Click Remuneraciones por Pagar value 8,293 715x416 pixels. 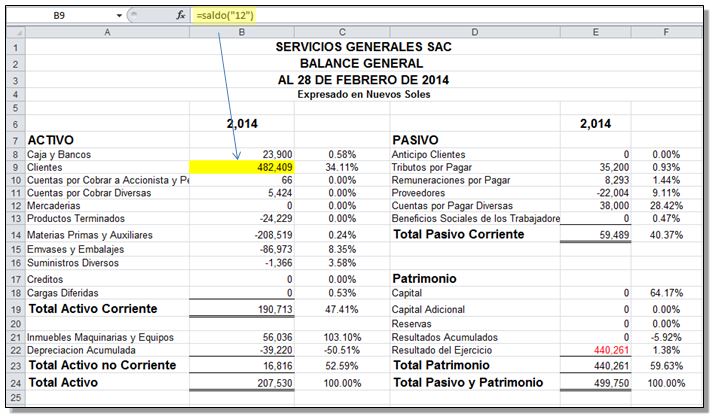click(617, 180)
